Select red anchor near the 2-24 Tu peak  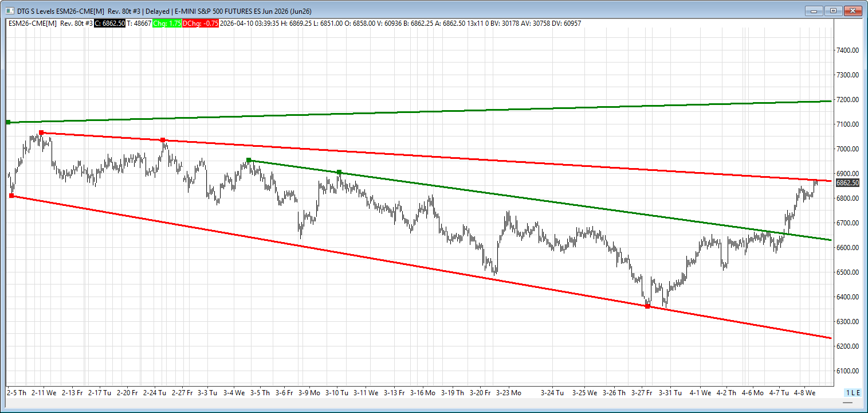click(163, 140)
